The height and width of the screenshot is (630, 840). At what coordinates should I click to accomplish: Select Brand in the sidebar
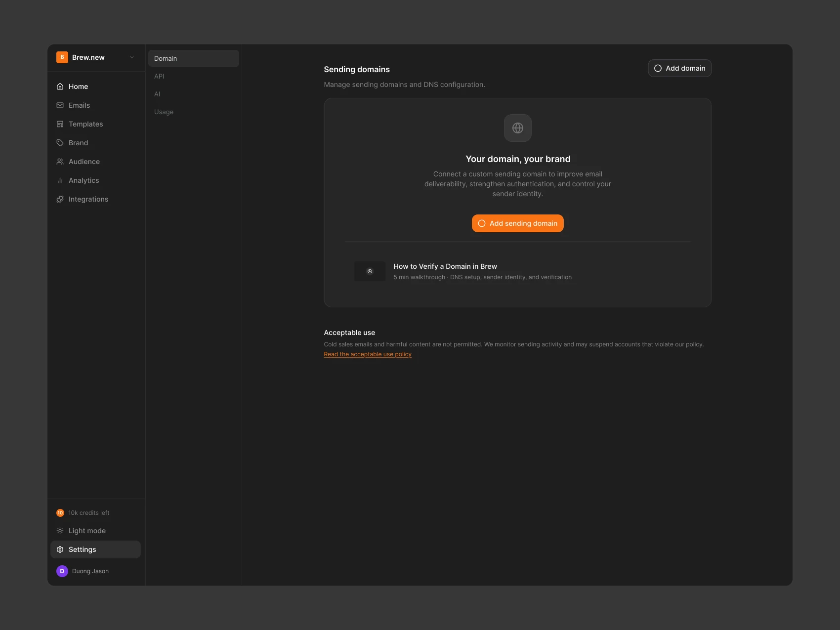95,143
